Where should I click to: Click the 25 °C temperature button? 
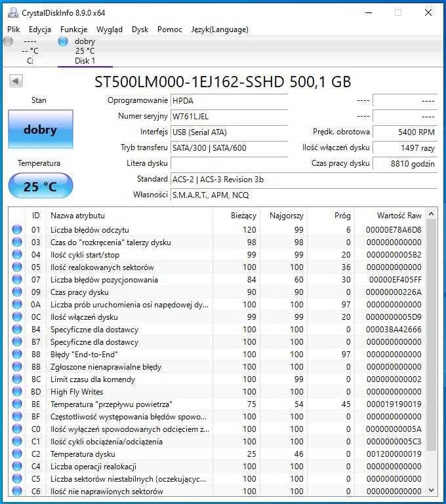(x=41, y=185)
